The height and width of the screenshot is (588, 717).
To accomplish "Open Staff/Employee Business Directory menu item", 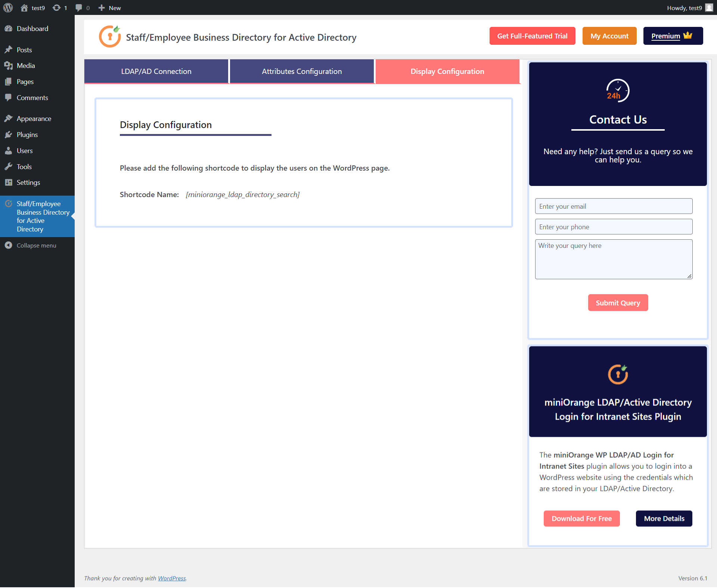I will coord(37,217).
